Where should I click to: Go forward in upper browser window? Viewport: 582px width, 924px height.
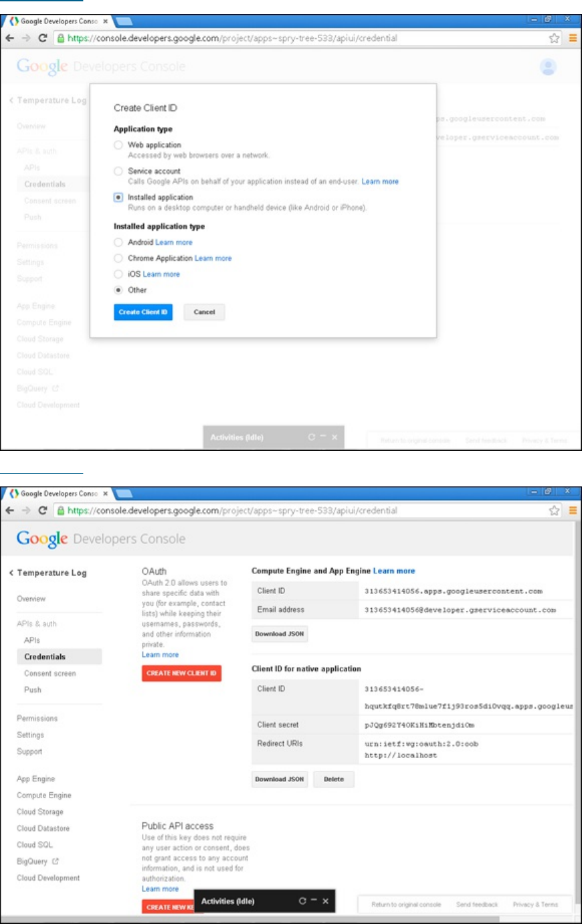[x=26, y=38]
